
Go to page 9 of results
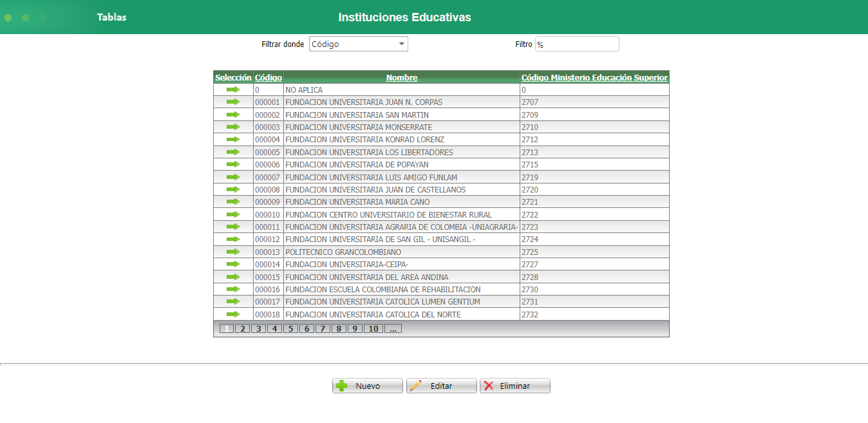[x=355, y=328]
